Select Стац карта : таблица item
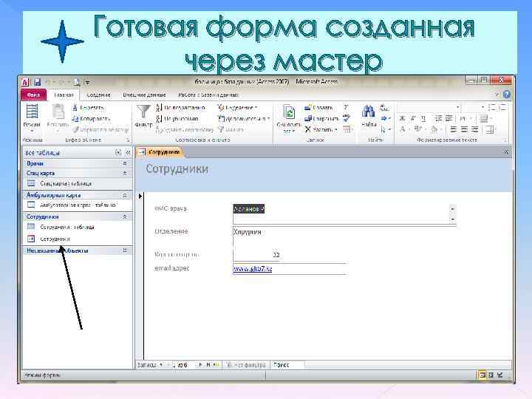 pos(78,183)
